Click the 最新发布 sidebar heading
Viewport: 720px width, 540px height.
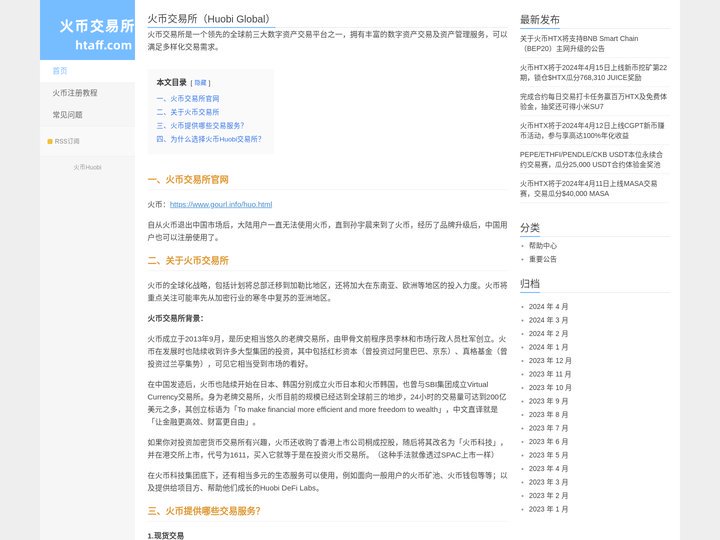click(540, 19)
